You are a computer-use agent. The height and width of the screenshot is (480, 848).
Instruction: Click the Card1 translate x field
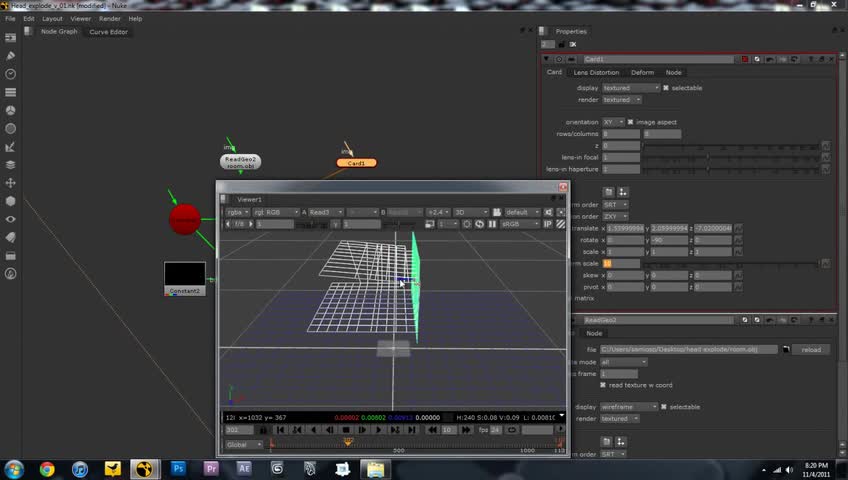(625, 228)
